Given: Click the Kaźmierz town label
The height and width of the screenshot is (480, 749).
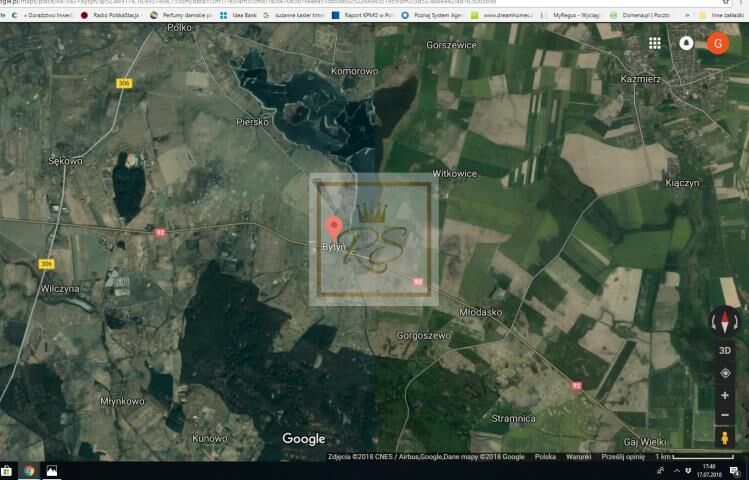Looking at the screenshot, I should pos(641,79).
